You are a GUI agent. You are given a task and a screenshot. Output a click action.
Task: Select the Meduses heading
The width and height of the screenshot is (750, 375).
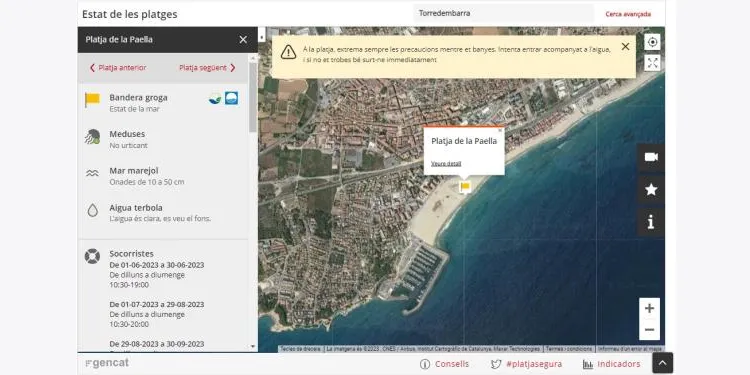(127, 134)
